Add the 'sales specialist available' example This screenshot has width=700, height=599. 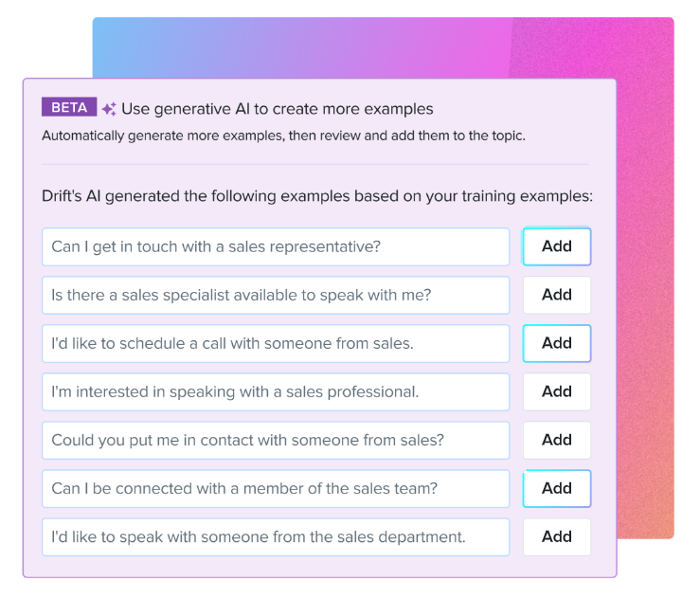(557, 295)
